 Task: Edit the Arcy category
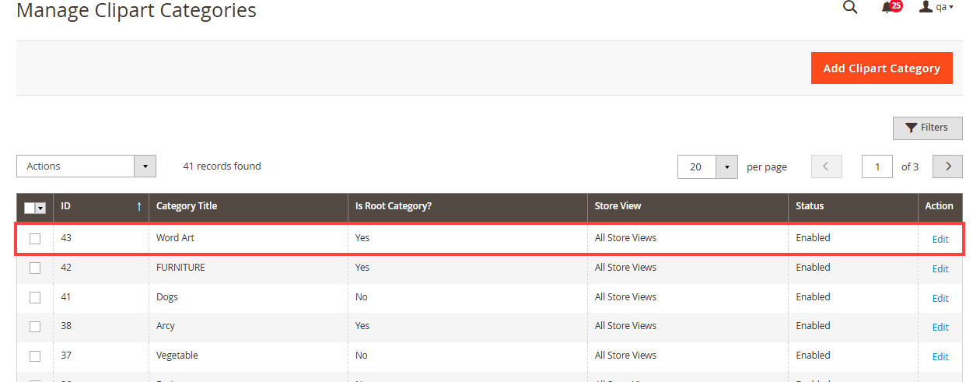[x=940, y=327]
